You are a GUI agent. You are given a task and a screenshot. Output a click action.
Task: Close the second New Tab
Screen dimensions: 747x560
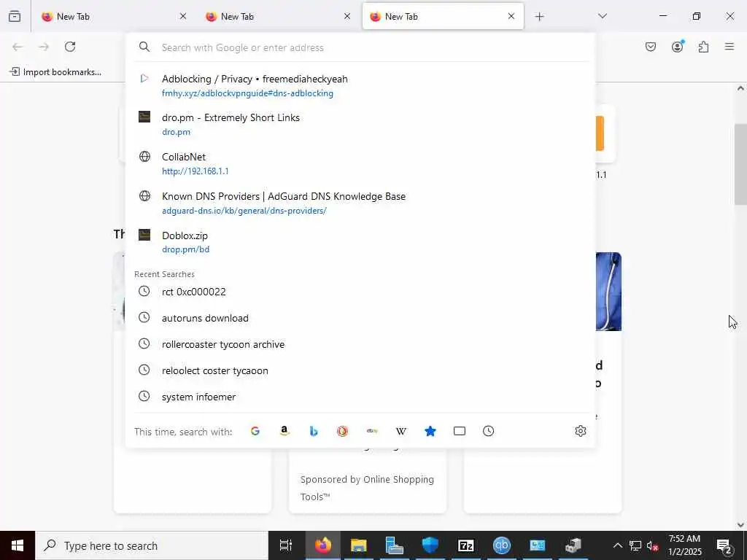(x=347, y=17)
